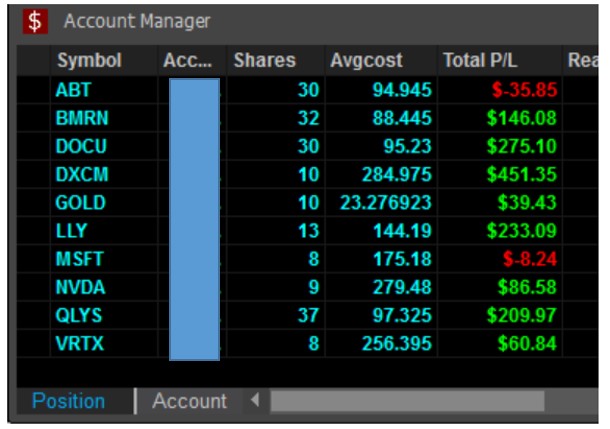Screen dimensions: 610x429
Task: Switch to the Position tab
Action: coord(68,401)
